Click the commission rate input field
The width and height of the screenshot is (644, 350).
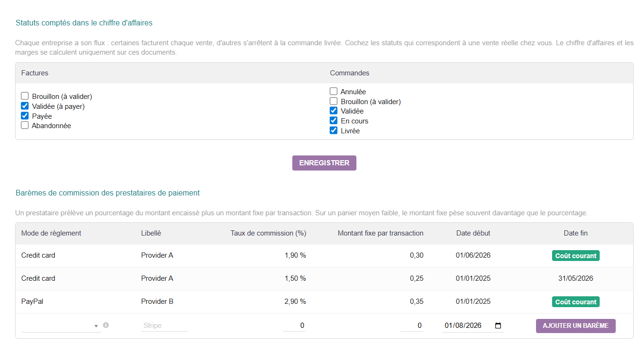[x=294, y=326]
